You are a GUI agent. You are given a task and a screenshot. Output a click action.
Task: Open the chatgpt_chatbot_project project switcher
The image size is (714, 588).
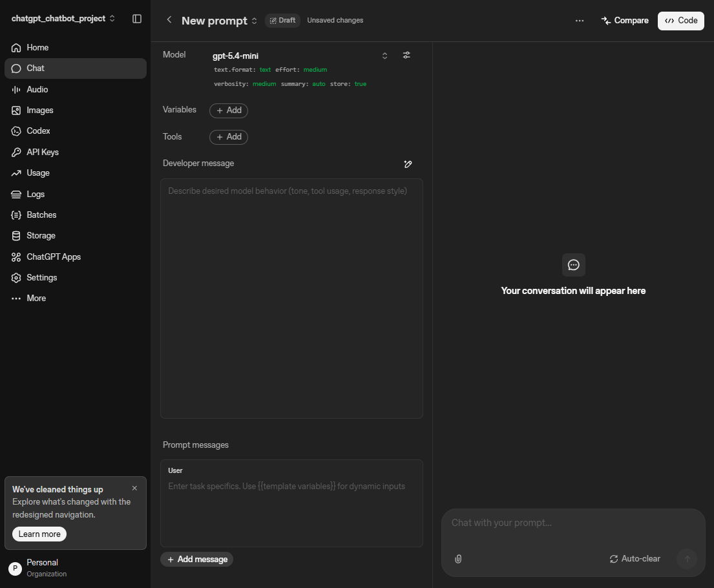(63, 19)
